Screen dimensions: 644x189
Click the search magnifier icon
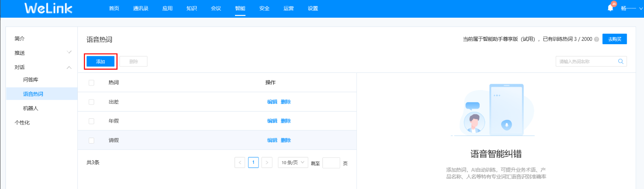(620, 61)
